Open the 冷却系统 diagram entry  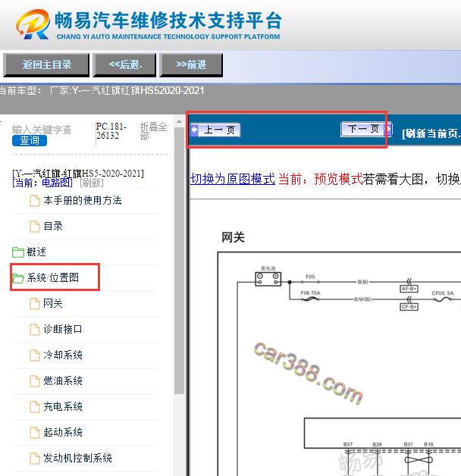click(63, 355)
